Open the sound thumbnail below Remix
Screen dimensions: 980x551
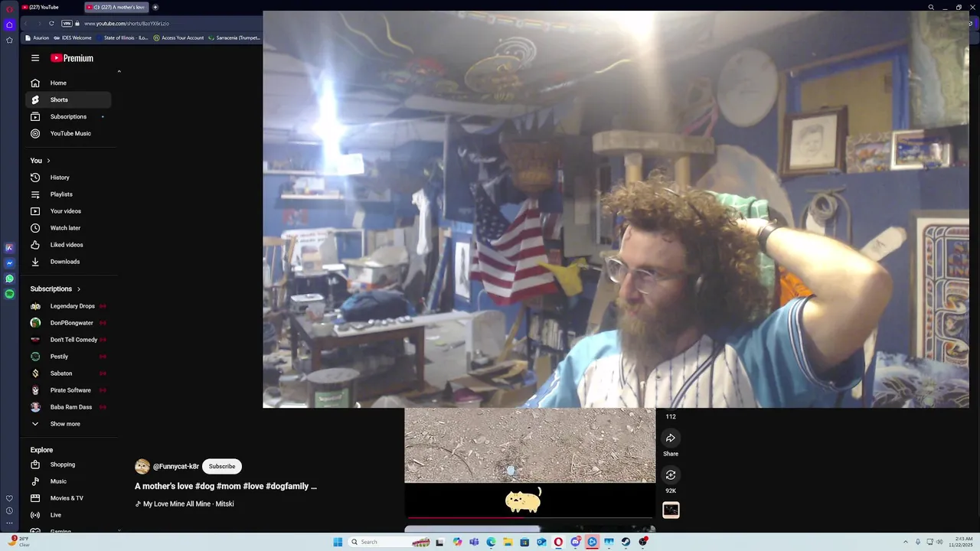(x=671, y=510)
